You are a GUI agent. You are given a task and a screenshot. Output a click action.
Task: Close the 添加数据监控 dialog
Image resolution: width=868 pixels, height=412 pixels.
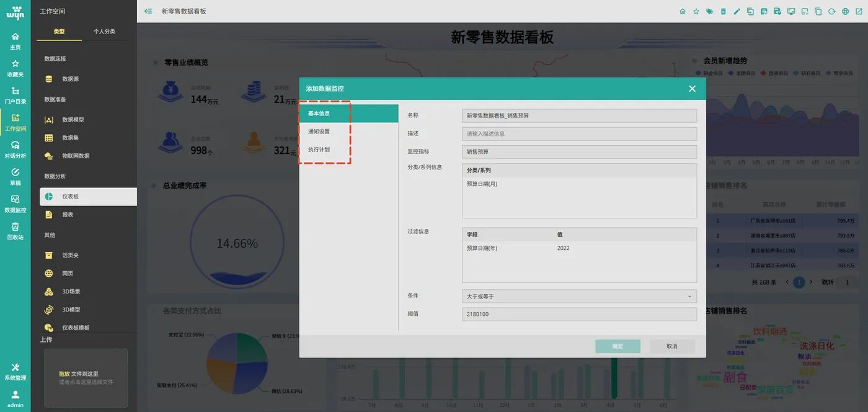pos(693,89)
